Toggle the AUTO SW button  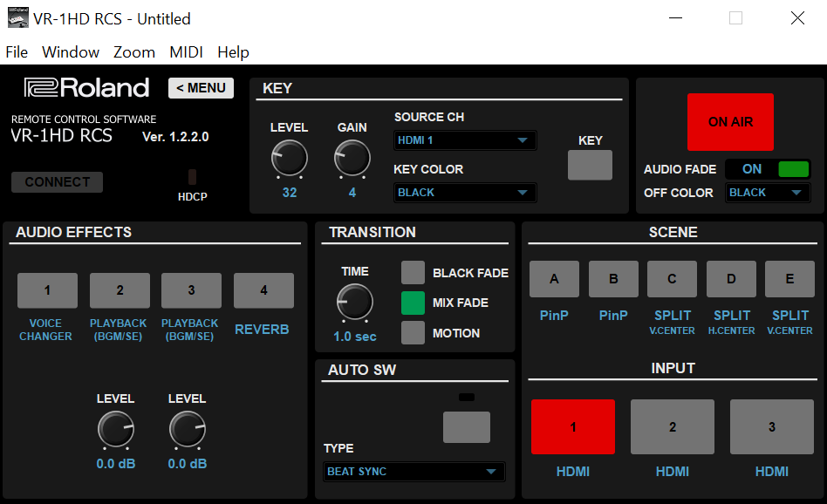tap(467, 427)
